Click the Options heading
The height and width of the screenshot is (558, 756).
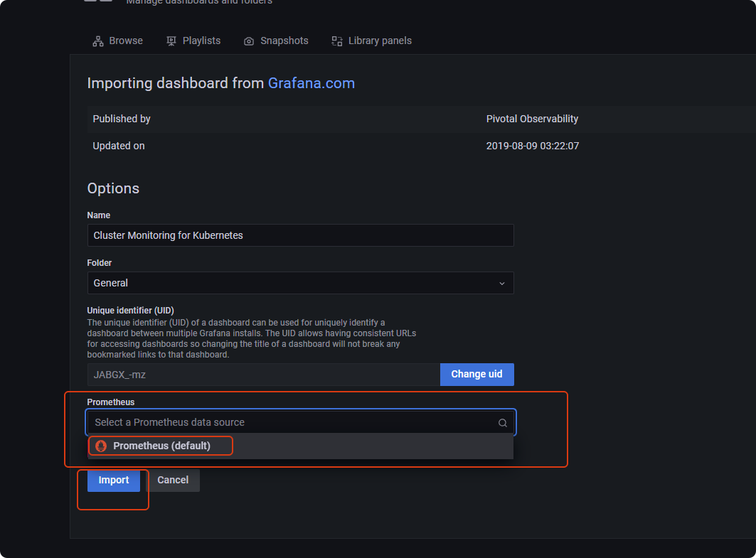pos(113,188)
